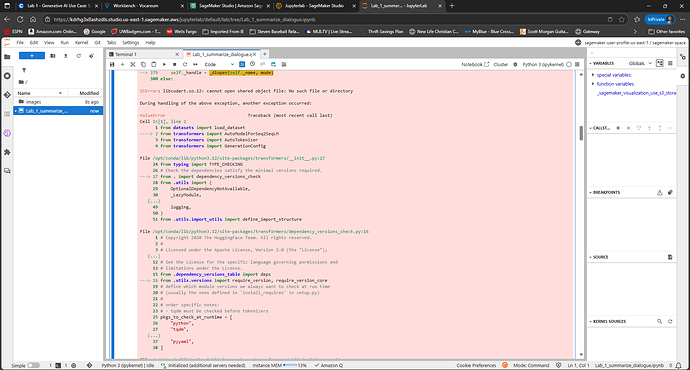Image resolution: width=690 pixels, height=370 pixels.
Task: Open the Extension Manager puzzle icon
Action: point(7,152)
